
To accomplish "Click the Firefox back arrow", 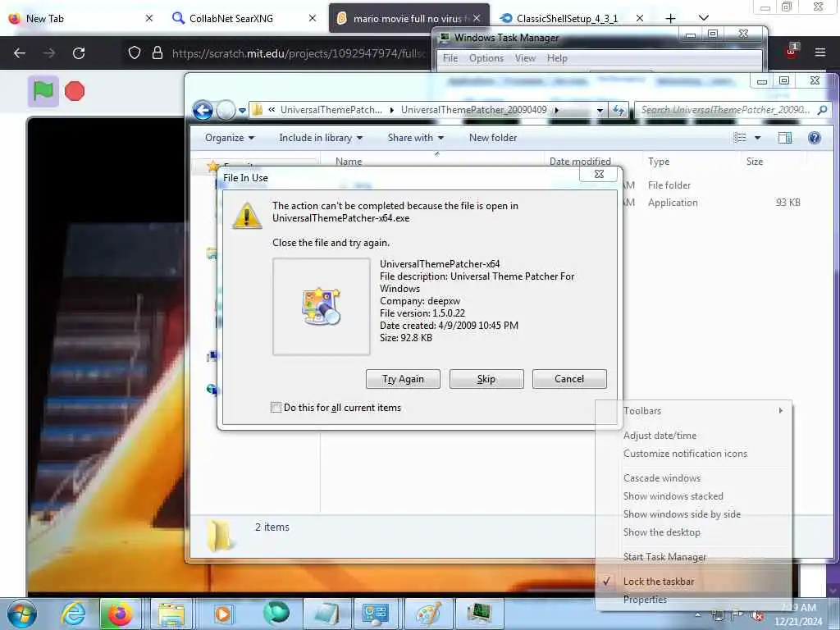I will (20, 53).
